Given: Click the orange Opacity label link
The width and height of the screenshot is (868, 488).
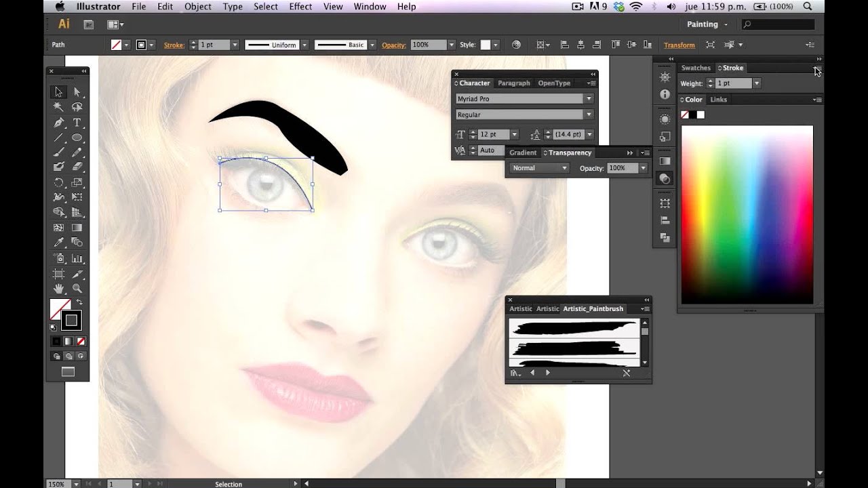Looking at the screenshot, I should click(394, 45).
